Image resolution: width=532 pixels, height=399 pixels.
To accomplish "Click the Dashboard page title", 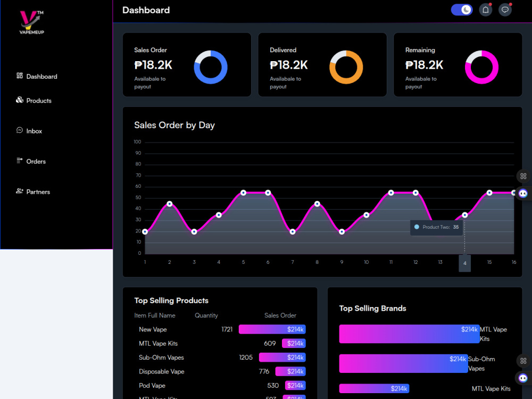I will pos(146,10).
